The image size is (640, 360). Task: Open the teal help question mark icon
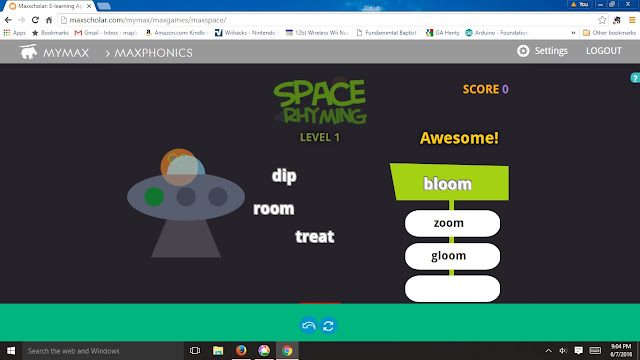[x=635, y=78]
